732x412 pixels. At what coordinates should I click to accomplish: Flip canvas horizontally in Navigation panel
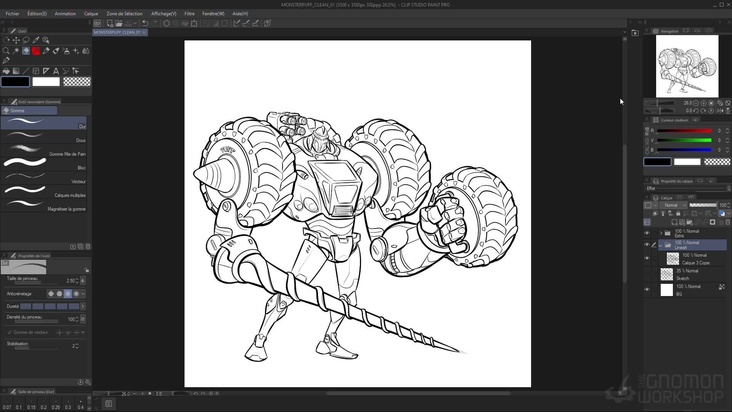pyautogui.click(x=720, y=111)
